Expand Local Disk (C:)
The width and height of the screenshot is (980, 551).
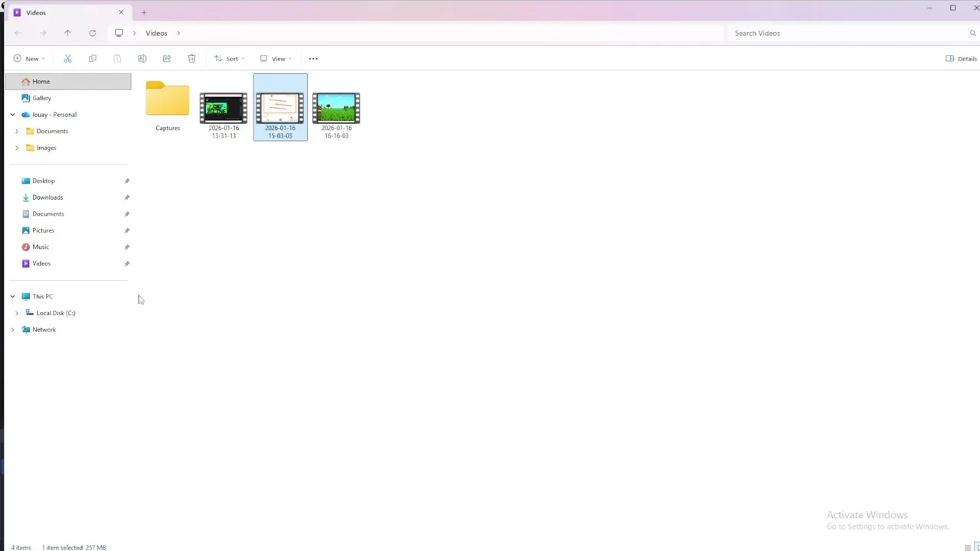(x=17, y=313)
